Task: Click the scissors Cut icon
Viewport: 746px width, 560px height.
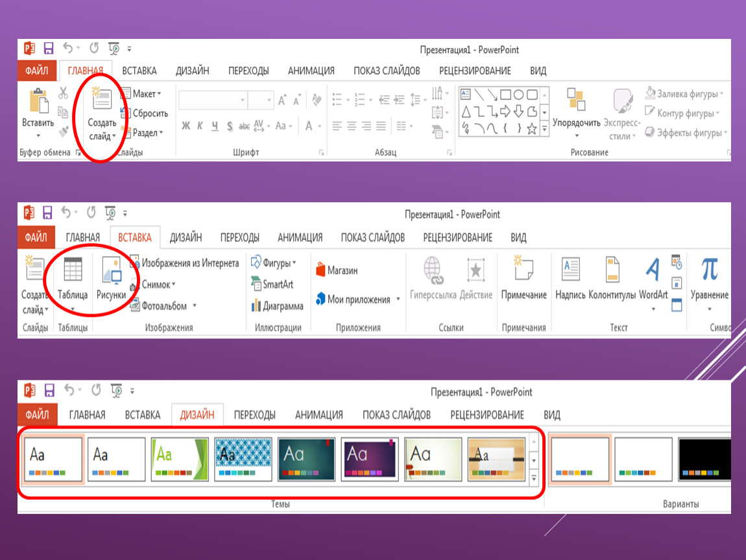Action: tap(63, 93)
